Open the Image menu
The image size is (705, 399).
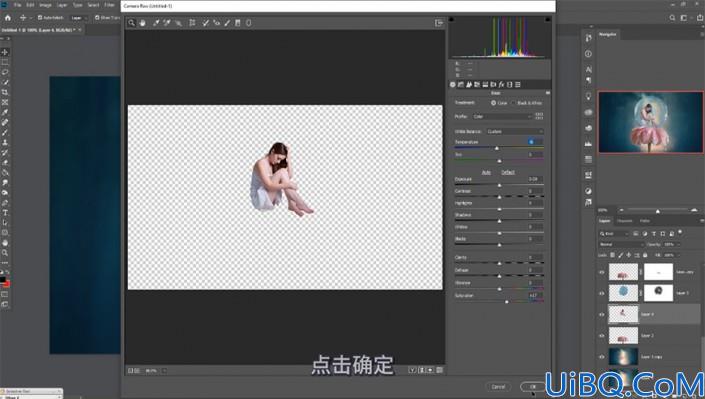45,5
